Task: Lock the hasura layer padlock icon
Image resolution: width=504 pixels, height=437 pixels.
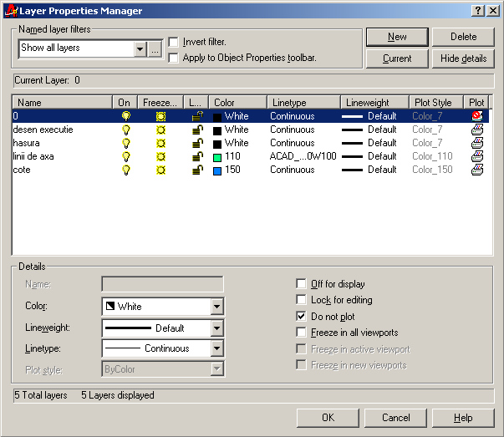Action: [197, 143]
